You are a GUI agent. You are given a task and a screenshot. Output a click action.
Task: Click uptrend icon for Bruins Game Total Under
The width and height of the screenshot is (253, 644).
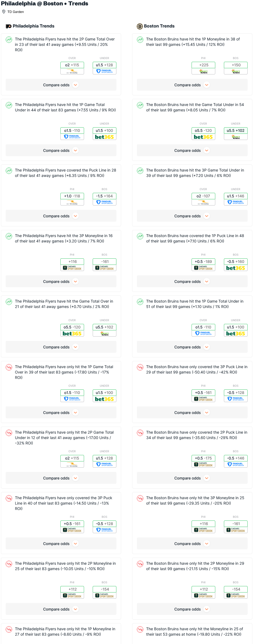pos(140,105)
